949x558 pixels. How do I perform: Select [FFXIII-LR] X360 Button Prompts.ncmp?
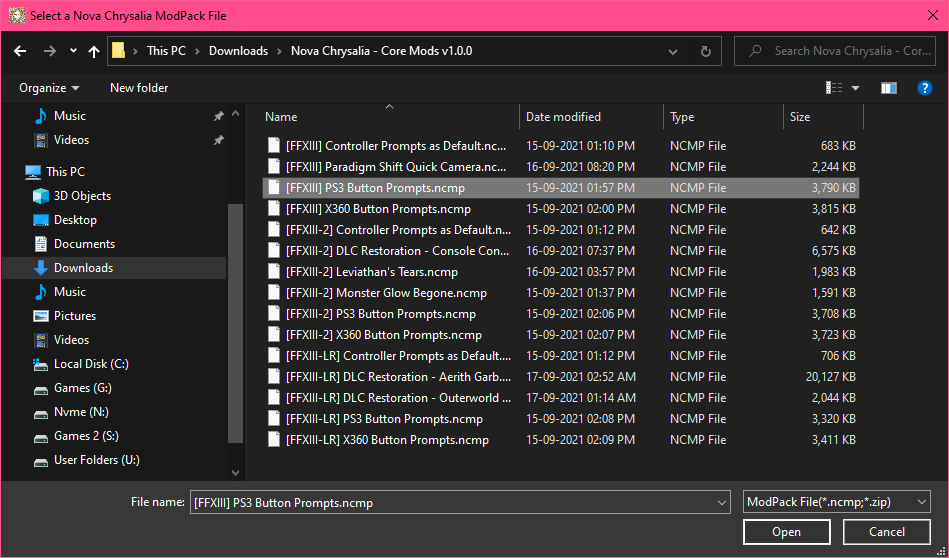click(x=561, y=440)
